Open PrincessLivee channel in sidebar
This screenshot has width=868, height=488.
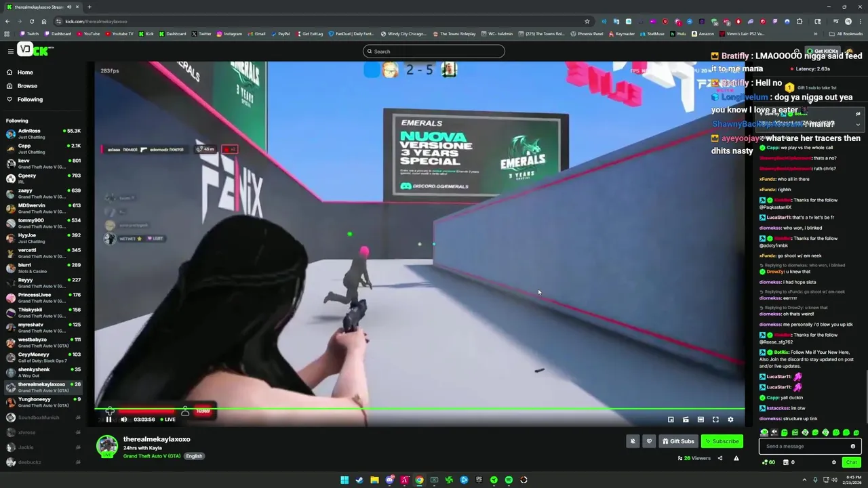43,298
